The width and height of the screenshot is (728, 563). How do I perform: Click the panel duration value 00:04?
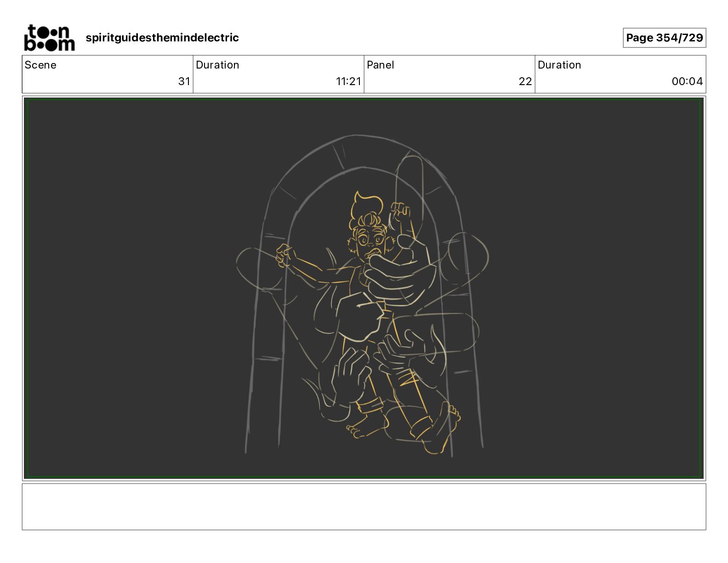point(687,81)
